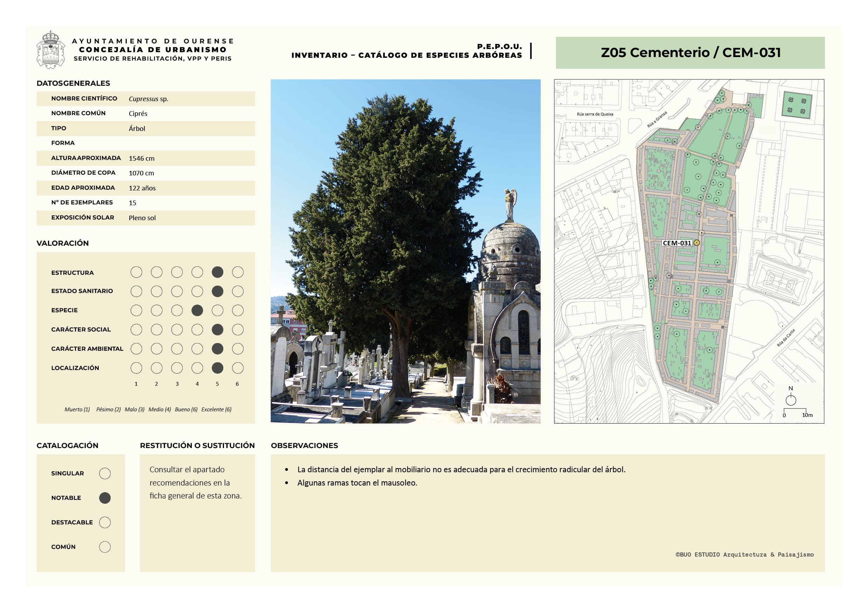Select the NOTABLE cataloguing circle
Viewport: 868px width, 614px height.
click(x=105, y=498)
